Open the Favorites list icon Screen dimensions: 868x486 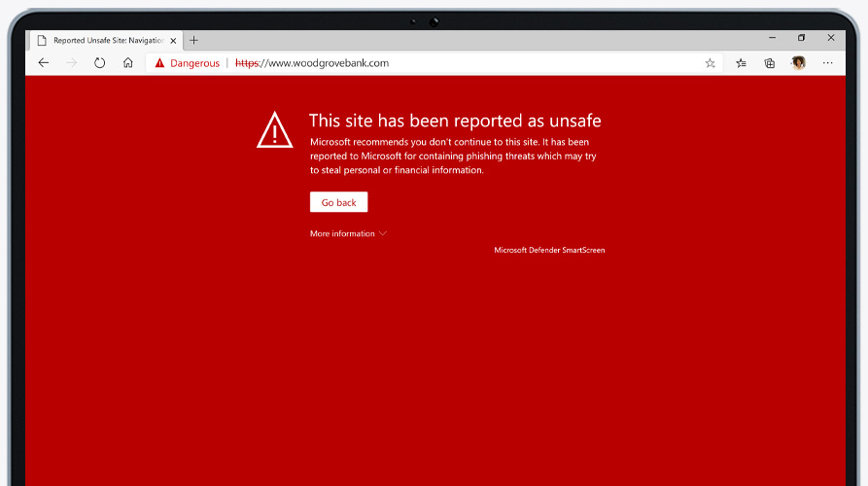(x=742, y=63)
